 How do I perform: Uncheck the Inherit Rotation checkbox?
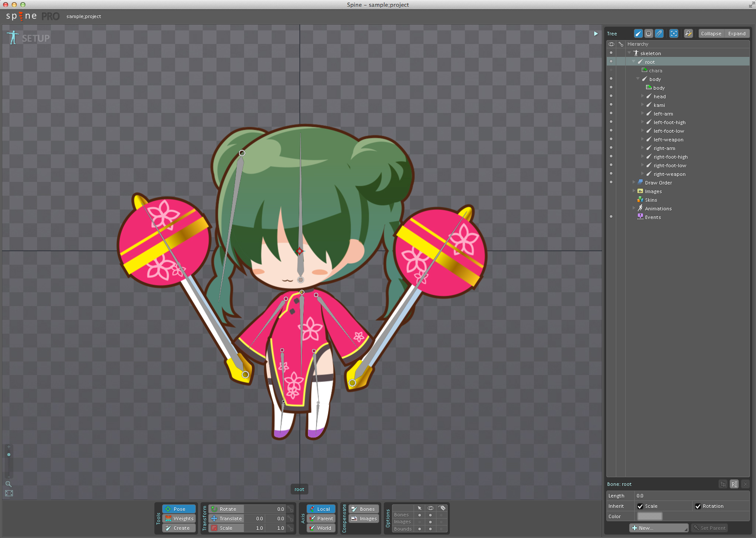tap(698, 506)
